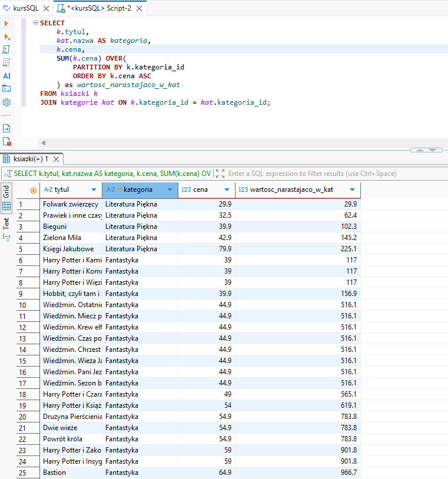The height and width of the screenshot is (479, 448).
Task: Open wartosc_narastajaco_w_kat column dropdown arrow
Action: click(x=352, y=190)
